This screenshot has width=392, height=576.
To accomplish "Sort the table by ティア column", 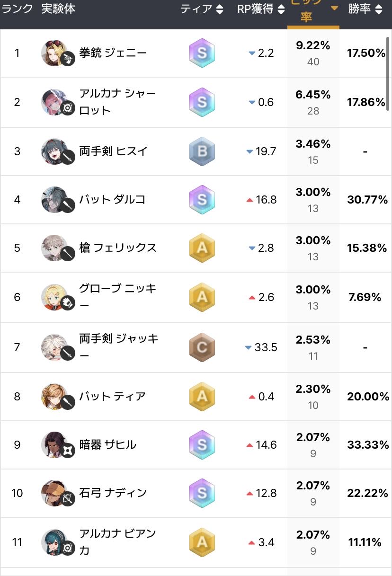I will click(202, 9).
